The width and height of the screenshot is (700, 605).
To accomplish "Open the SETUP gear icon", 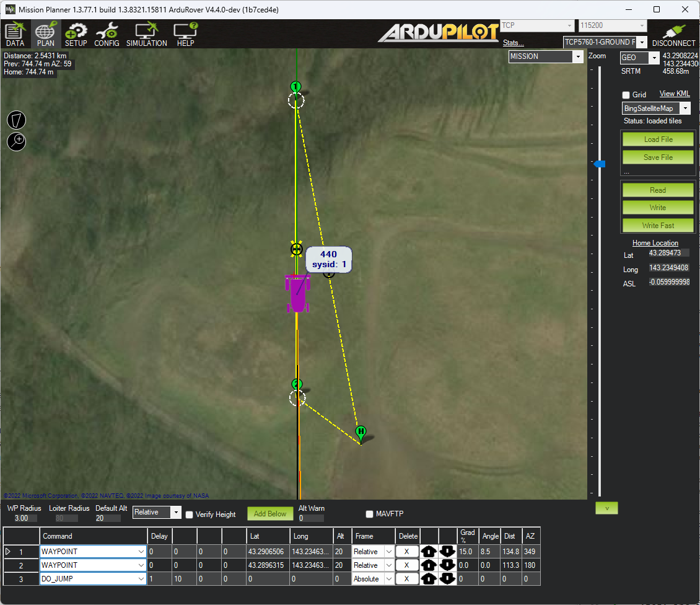I will point(76,35).
